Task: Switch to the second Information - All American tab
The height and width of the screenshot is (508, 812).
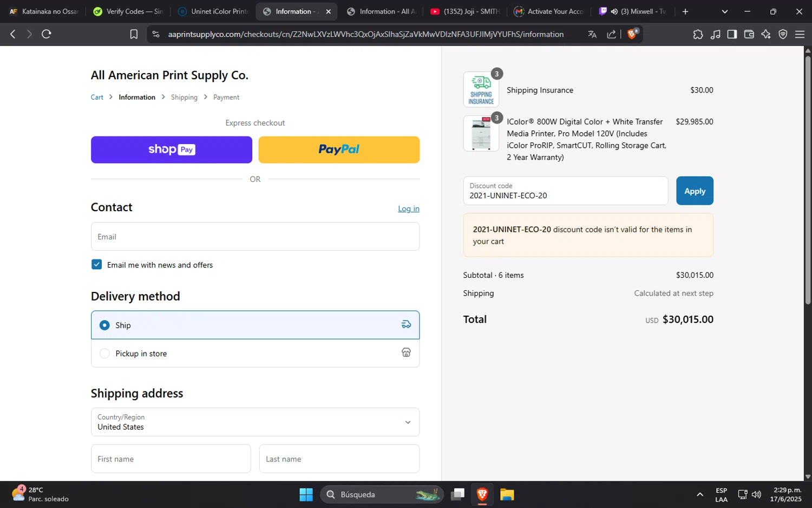Action: click(x=382, y=11)
